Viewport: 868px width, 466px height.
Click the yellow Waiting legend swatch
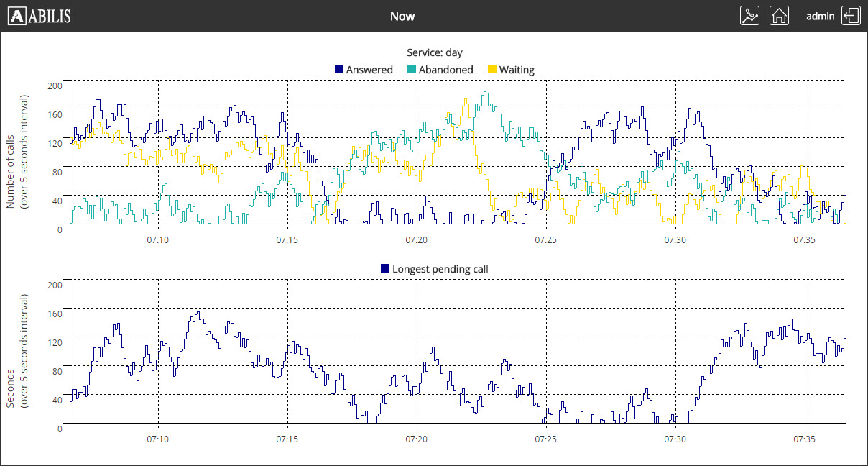point(492,70)
